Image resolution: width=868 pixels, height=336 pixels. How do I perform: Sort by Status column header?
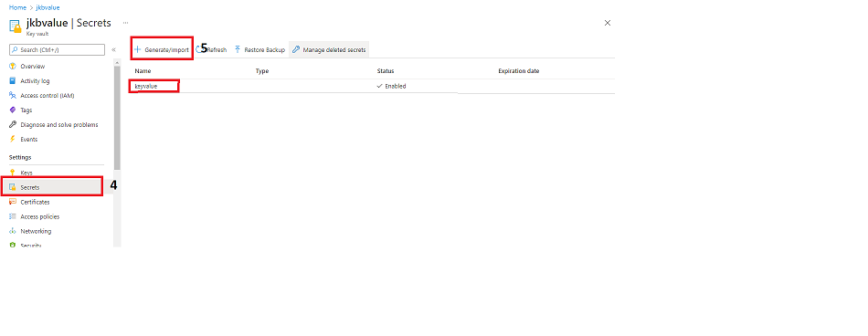[x=386, y=71]
